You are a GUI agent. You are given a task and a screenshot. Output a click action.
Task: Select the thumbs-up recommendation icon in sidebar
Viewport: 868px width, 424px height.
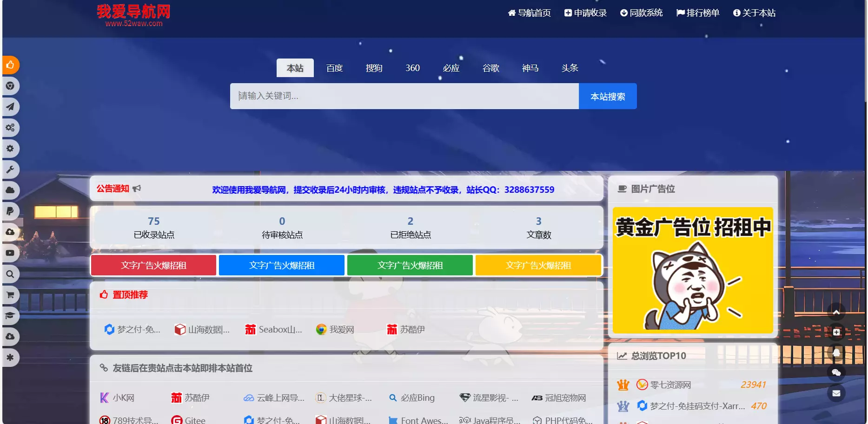(10, 65)
